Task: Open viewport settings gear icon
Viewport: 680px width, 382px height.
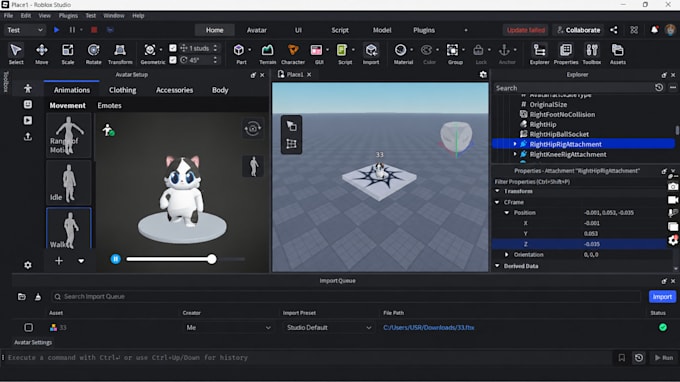Action: (x=483, y=75)
